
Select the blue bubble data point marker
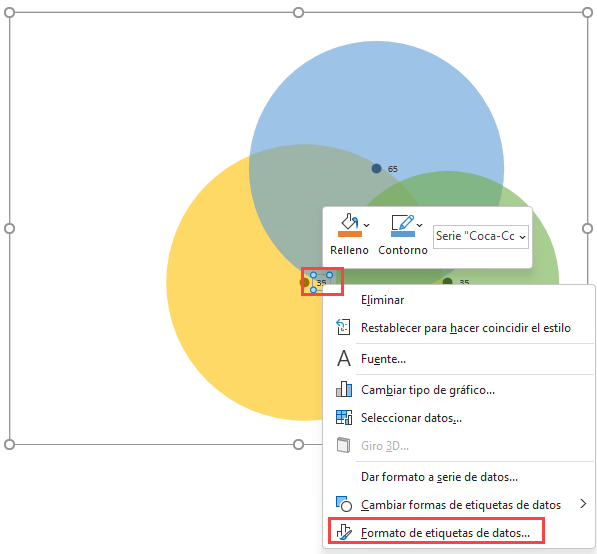coord(376,168)
